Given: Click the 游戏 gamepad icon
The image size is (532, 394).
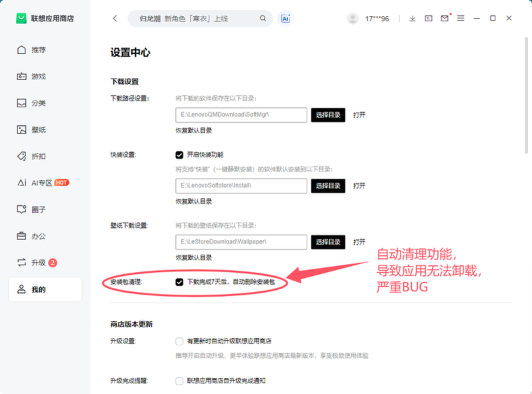Looking at the screenshot, I should 21,77.
